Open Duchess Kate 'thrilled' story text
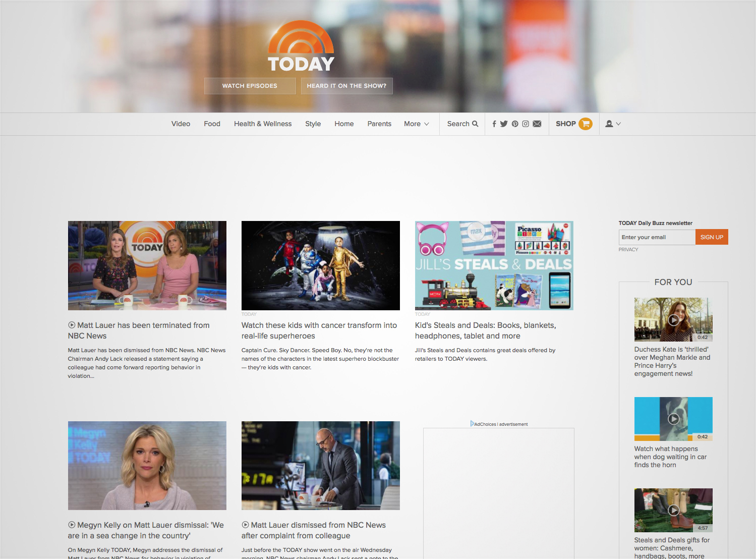756x559 pixels. [x=672, y=361]
